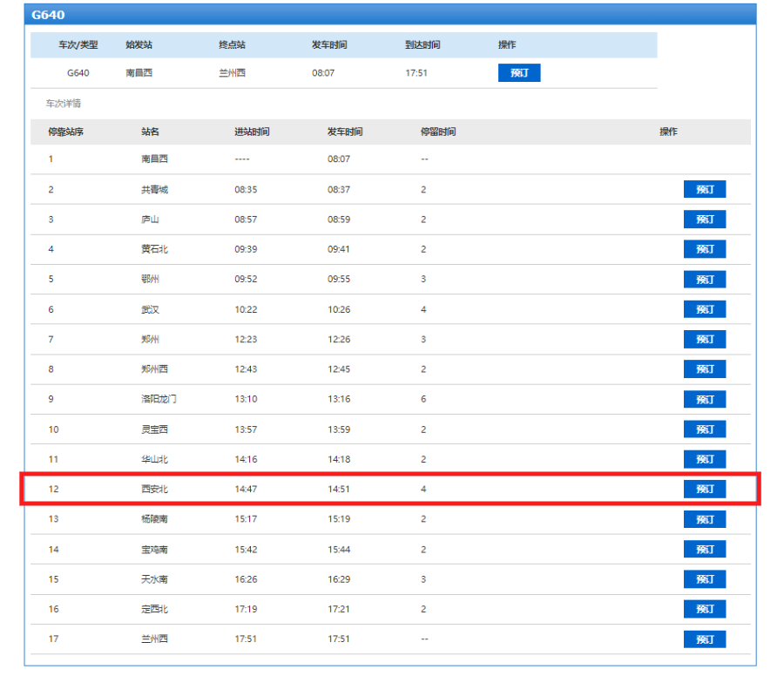The height and width of the screenshot is (676, 784).
Task: Book the 鄂州 station stop
Action: [x=704, y=280]
